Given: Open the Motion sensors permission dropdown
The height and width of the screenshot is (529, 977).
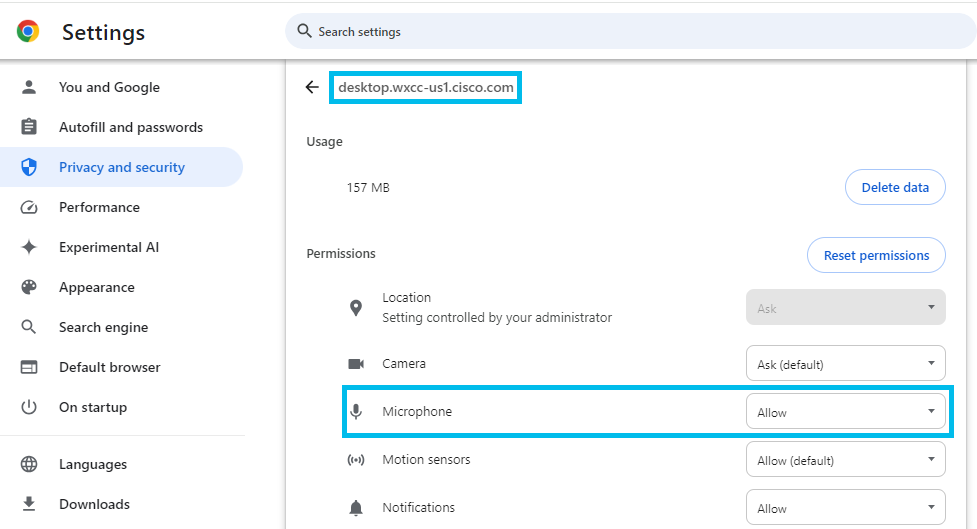Looking at the screenshot, I should tap(846, 459).
